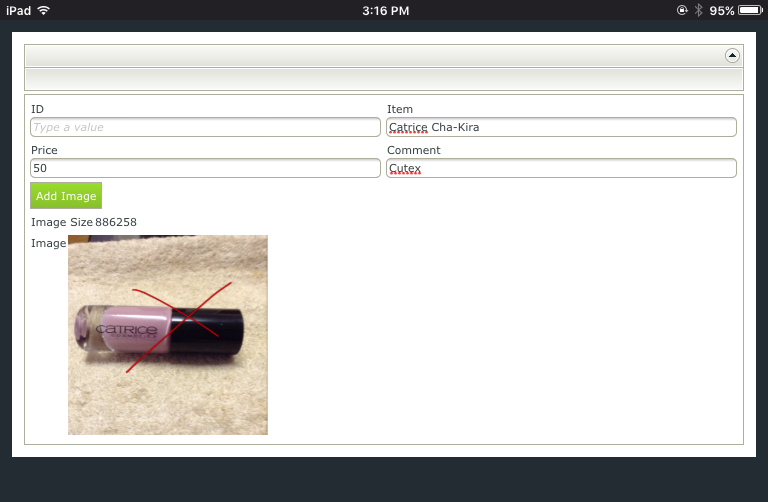This screenshot has width=768, height=502.
Task: Tap the battery icon in status bar
Action: tap(751, 10)
